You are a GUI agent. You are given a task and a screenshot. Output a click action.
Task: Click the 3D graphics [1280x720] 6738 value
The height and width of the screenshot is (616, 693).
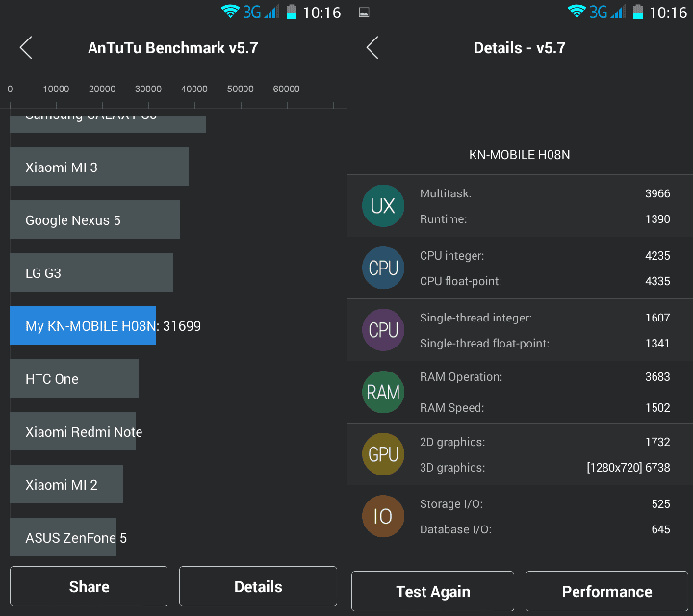(629, 468)
